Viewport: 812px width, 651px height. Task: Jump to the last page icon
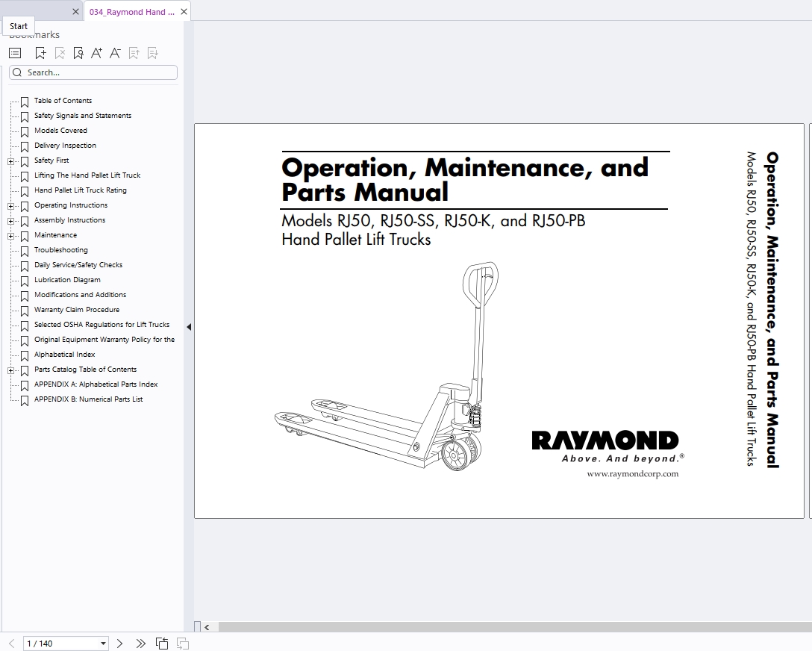point(140,643)
